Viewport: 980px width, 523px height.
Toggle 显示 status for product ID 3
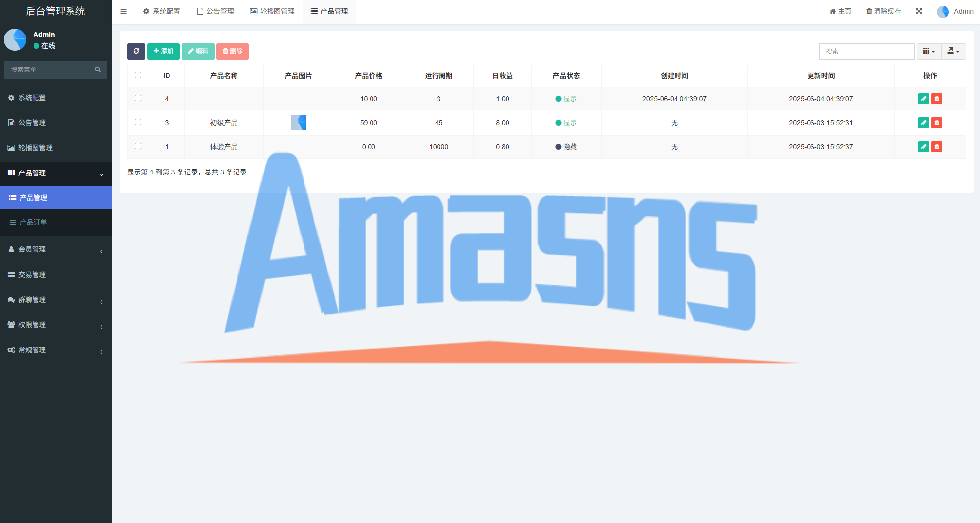click(x=566, y=123)
